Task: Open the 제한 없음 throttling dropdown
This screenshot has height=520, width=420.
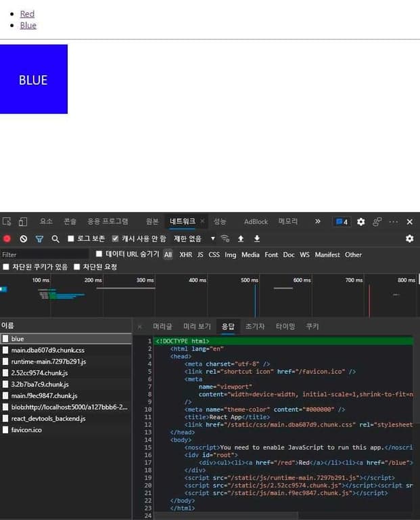Action: pyautogui.click(x=194, y=239)
